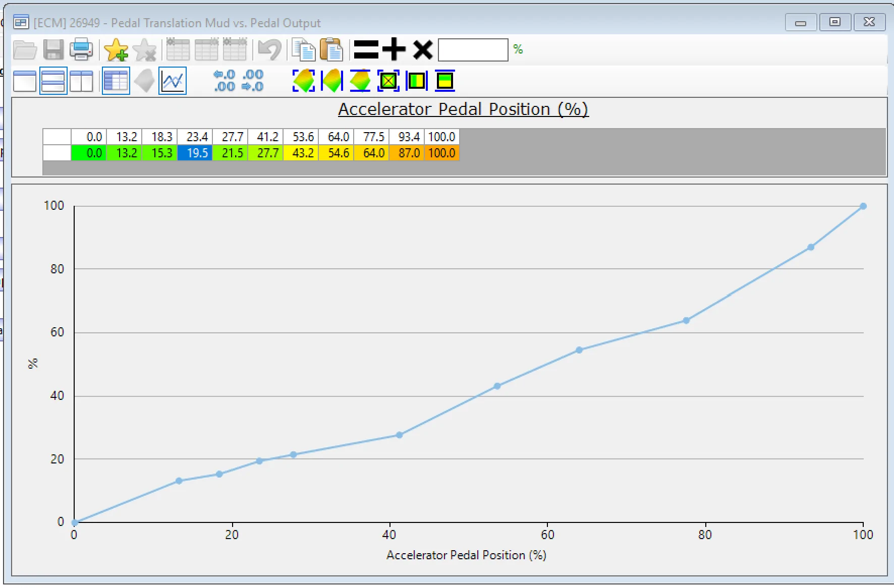Click the third greyed table-gear icon
The width and height of the screenshot is (894, 588).
click(x=235, y=49)
